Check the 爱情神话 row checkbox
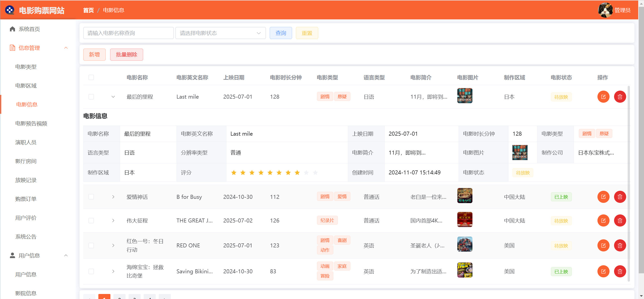This screenshot has width=644, height=299. coord(91,197)
